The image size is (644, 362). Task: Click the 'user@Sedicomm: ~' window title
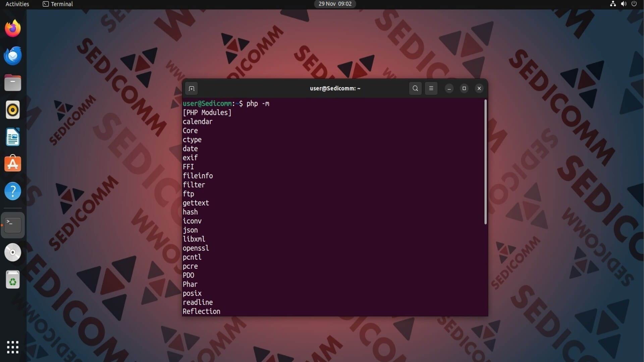click(335, 88)
